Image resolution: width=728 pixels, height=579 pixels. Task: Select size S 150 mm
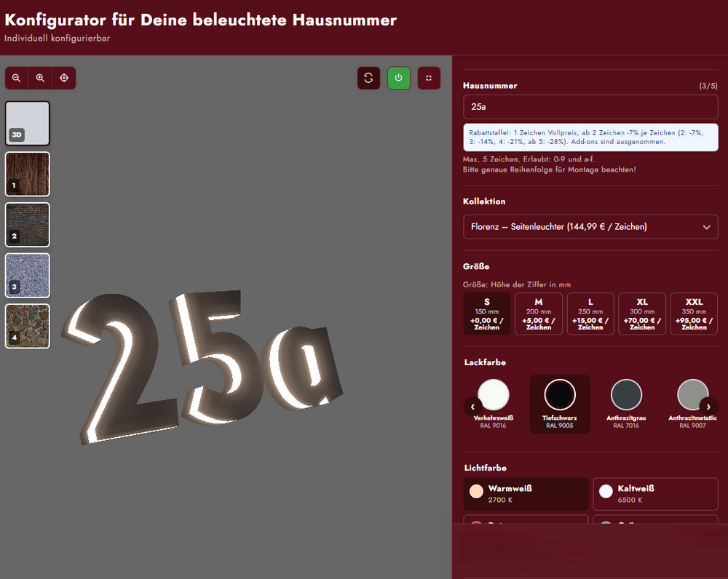tap(486, 314)
